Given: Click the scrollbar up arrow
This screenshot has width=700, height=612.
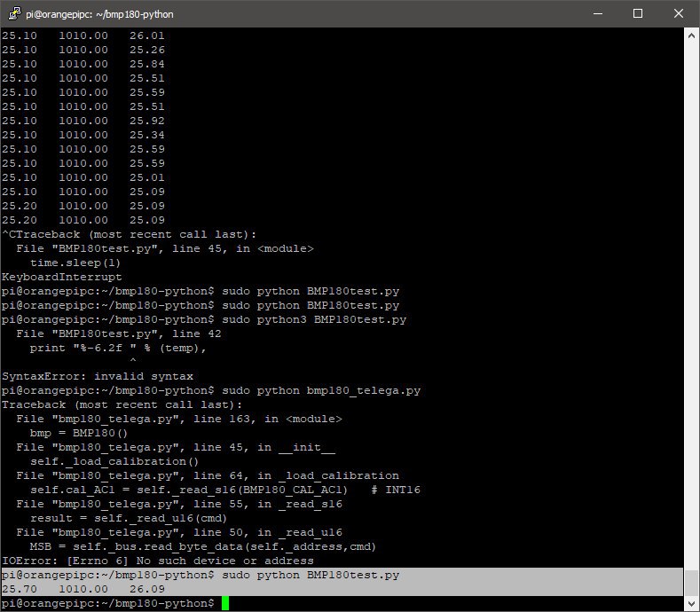Looking at the screenshot, I should click(691, 35).
